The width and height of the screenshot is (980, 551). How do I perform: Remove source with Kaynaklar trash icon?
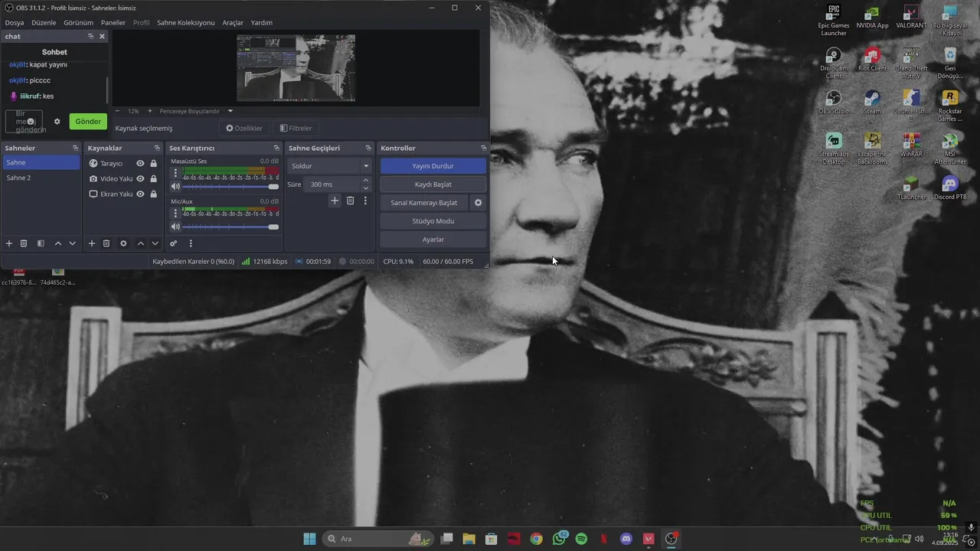tap(106, 243)
